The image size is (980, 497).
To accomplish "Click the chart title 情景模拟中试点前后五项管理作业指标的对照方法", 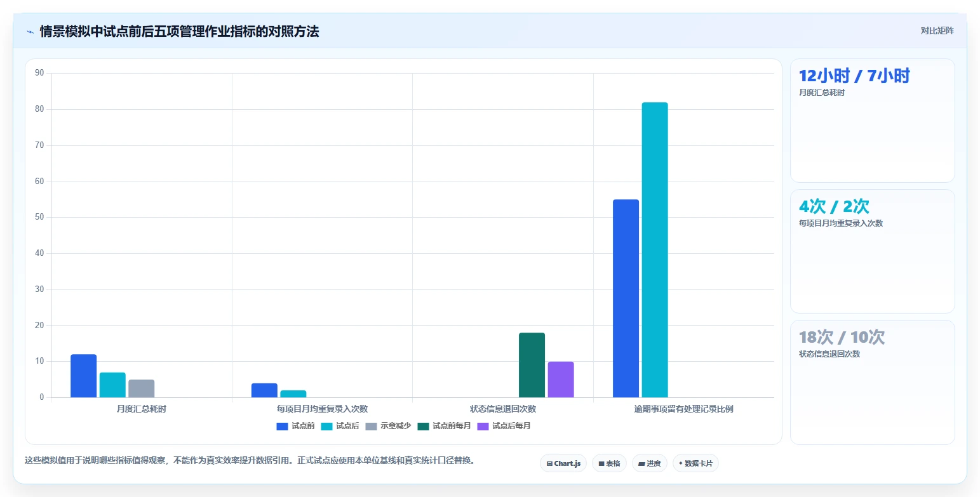I will [x=180, y=31].
